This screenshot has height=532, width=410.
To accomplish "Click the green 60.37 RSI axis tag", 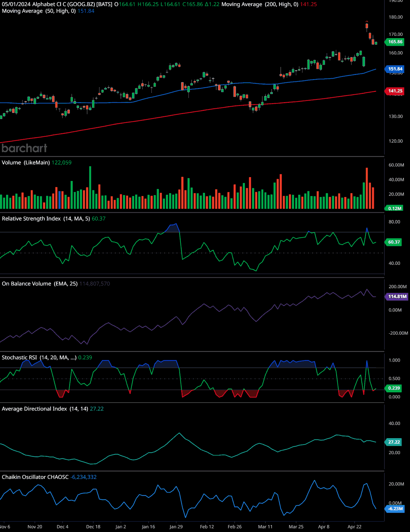I will 393,242.
